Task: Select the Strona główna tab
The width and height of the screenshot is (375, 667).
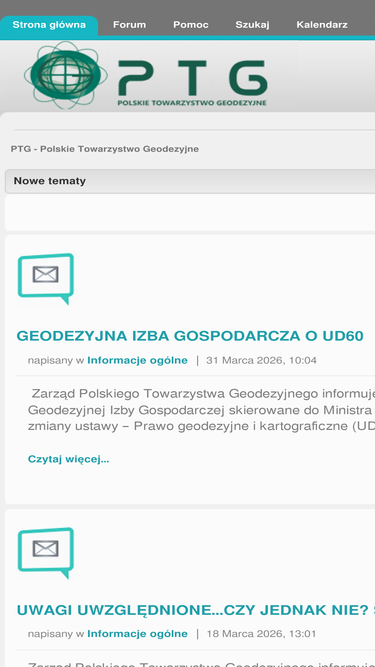Action: click(49, 25)
